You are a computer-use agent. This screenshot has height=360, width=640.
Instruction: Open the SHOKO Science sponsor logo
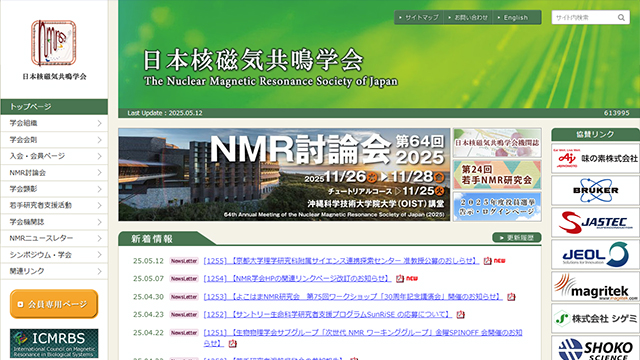(x=596, y=348)
